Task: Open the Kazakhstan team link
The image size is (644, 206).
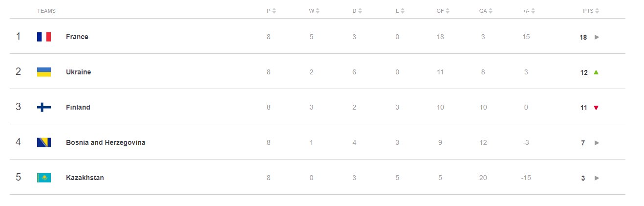Action: click(85, 178)
